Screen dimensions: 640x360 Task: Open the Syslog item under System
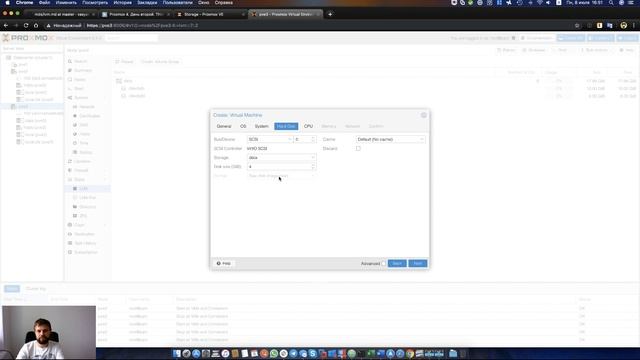tap(87, 152)
